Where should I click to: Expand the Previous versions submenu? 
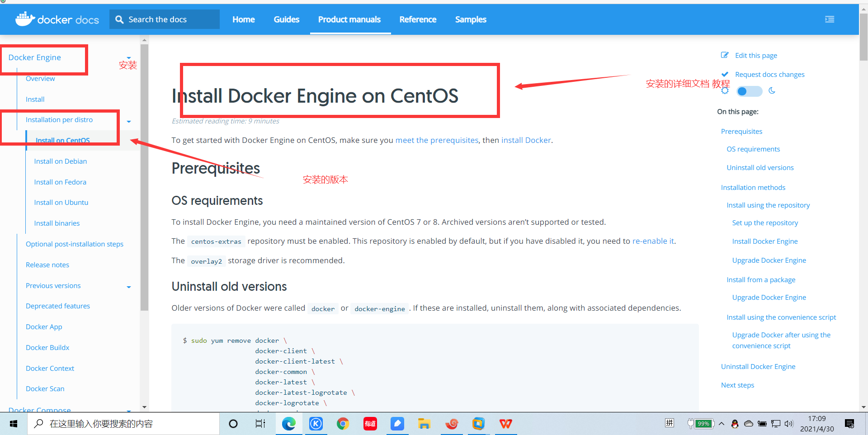(x=129, y=287)
